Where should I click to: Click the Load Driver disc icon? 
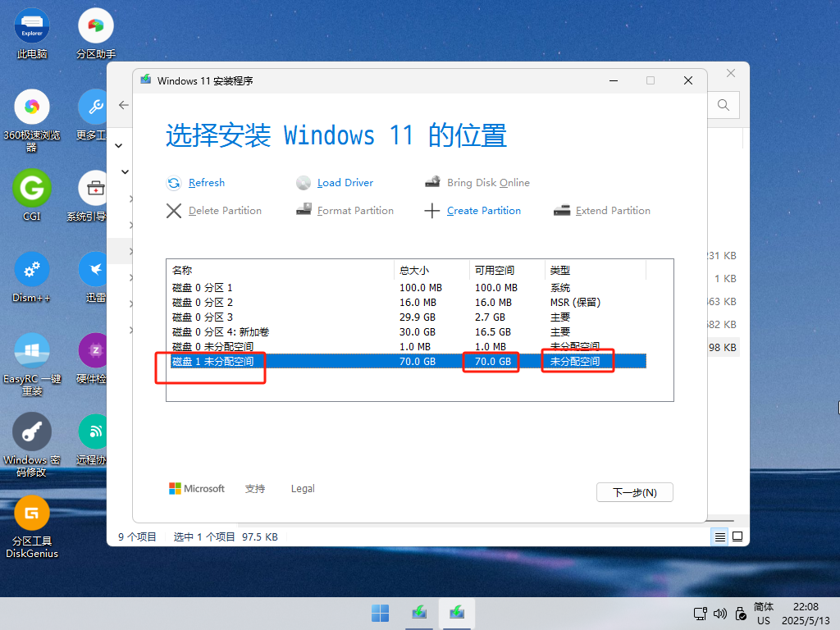tap(304, 183)
